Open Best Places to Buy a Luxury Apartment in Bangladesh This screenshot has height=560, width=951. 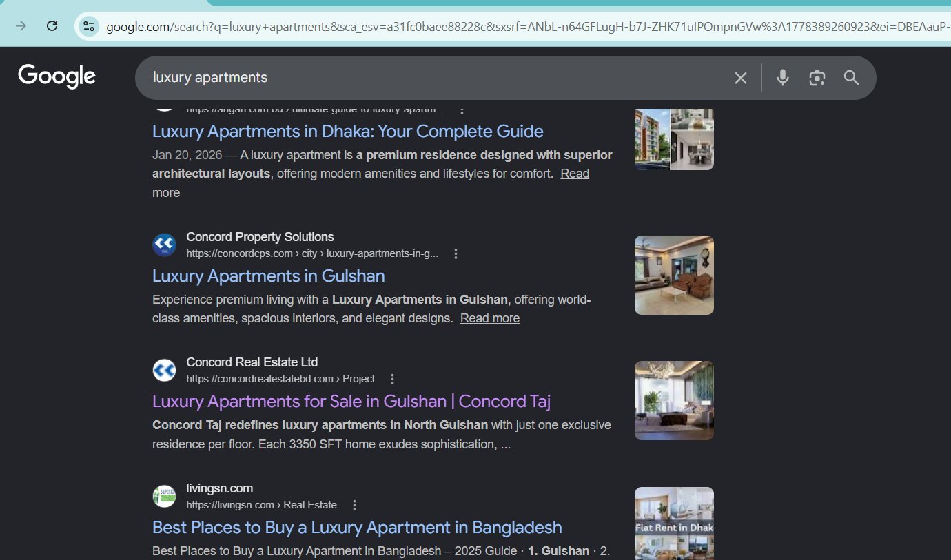357,527
